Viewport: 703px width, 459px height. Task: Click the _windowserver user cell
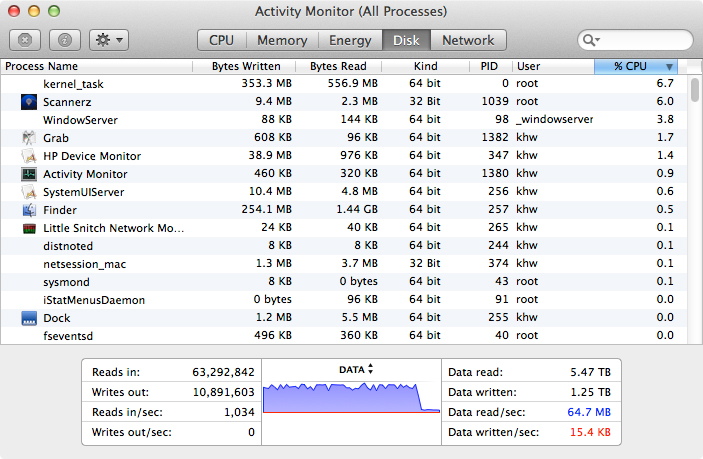coord(555,119)
